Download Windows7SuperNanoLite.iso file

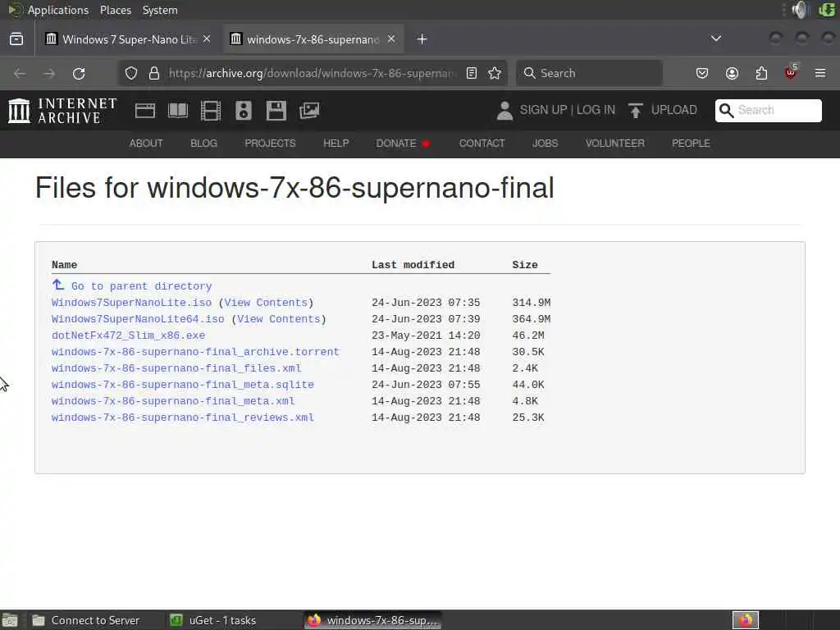[x=132, y=303]
